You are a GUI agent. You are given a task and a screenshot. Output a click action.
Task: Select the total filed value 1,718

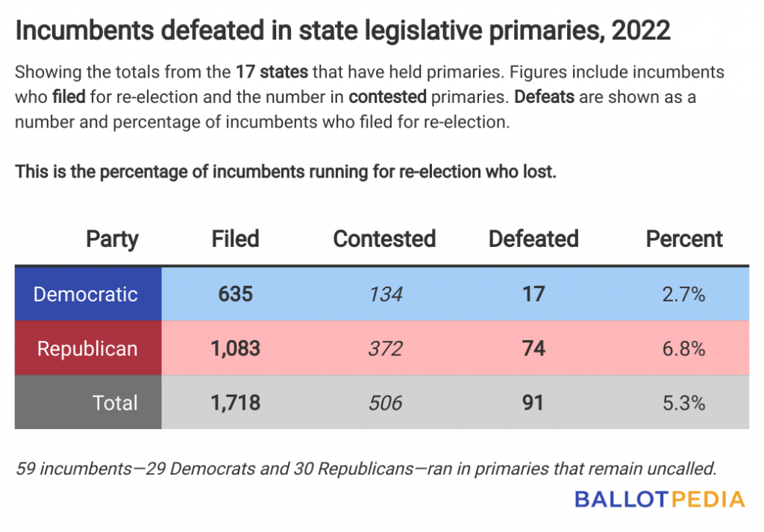click(x=235, y=403)
